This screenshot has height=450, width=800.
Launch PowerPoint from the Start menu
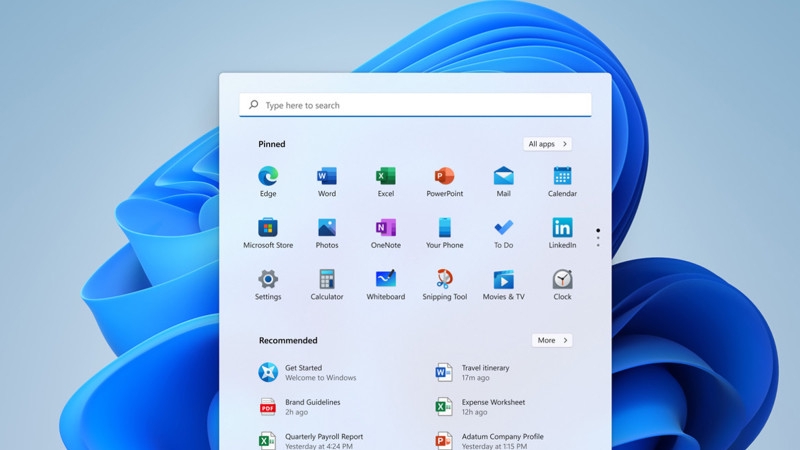tap(444, 176)
